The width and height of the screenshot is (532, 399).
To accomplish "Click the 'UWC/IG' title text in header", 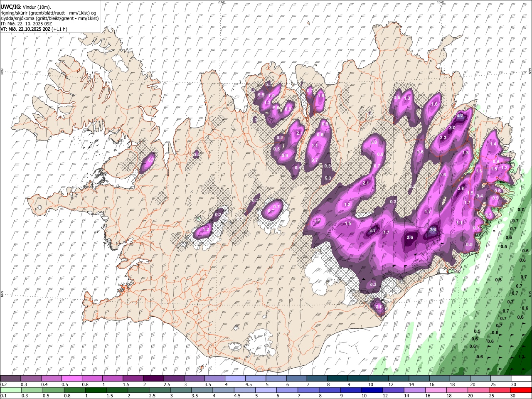I will click(10, 7).
